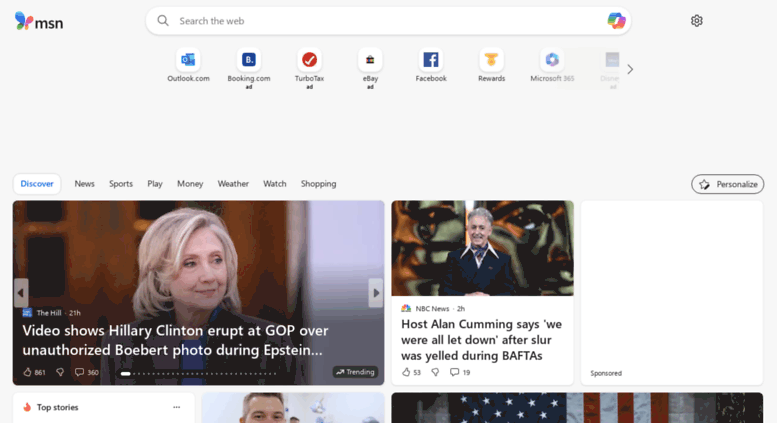Click the NBC News source icon

pyautogui.click(x=406, y=309)
